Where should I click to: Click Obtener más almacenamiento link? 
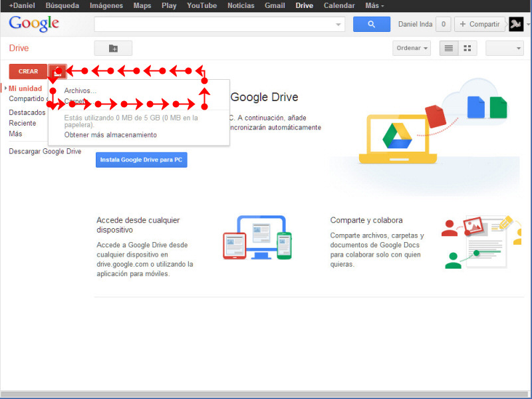point(110,135)
